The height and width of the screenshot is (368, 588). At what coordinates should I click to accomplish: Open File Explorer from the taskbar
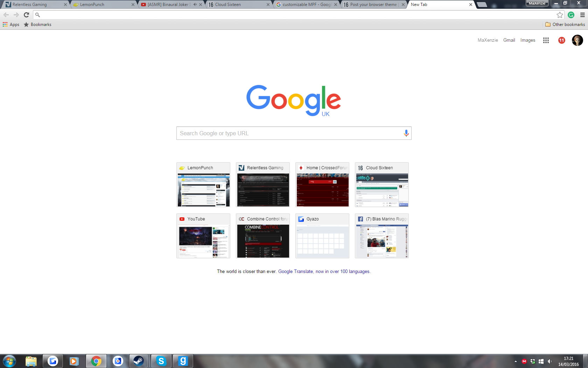pyautogui.click(x=31, y=361)
